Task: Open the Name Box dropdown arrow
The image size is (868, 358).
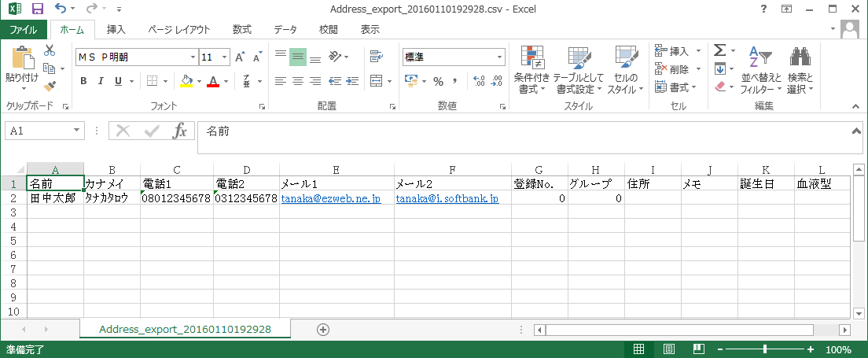Action: click(77, 131)
